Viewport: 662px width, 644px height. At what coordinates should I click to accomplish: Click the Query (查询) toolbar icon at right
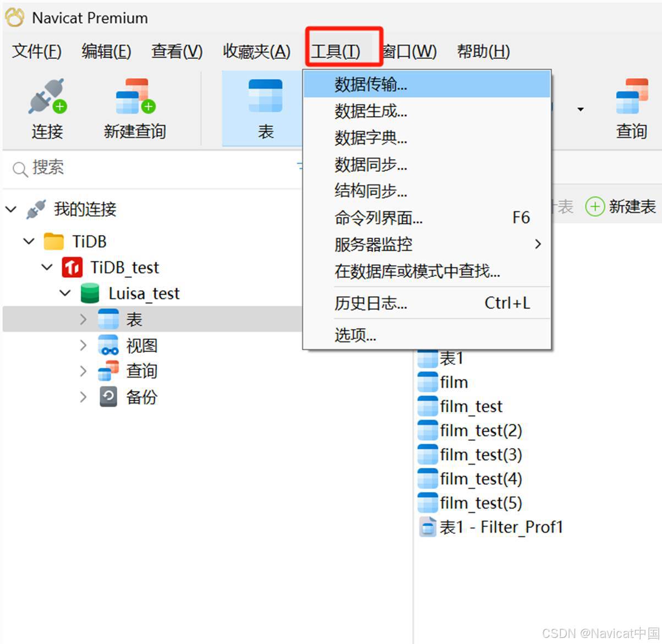632,97
